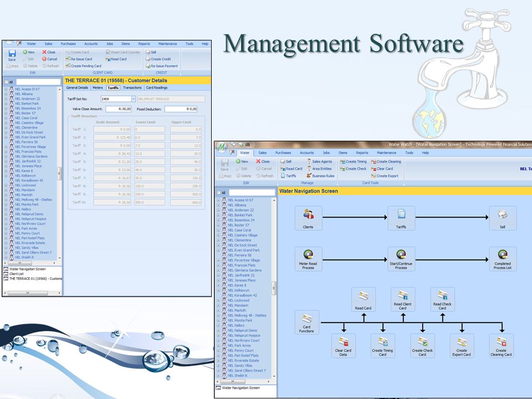Open the Create Export Card tile
This screenshot has width=532, height=399.
pyautogui.click(x=462, y=346)
